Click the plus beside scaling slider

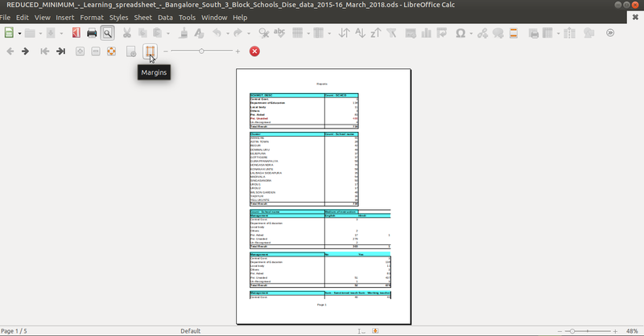coord(237,51)
